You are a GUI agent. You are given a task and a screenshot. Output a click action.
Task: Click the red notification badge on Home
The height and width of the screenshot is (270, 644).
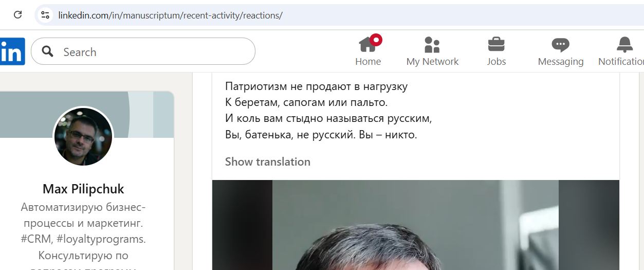tap(376, 40)
